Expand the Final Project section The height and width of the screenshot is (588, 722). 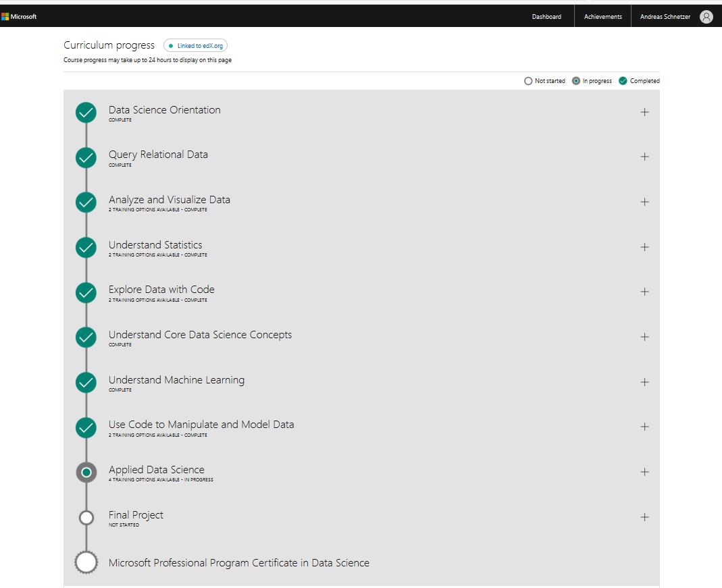point(644,517)
